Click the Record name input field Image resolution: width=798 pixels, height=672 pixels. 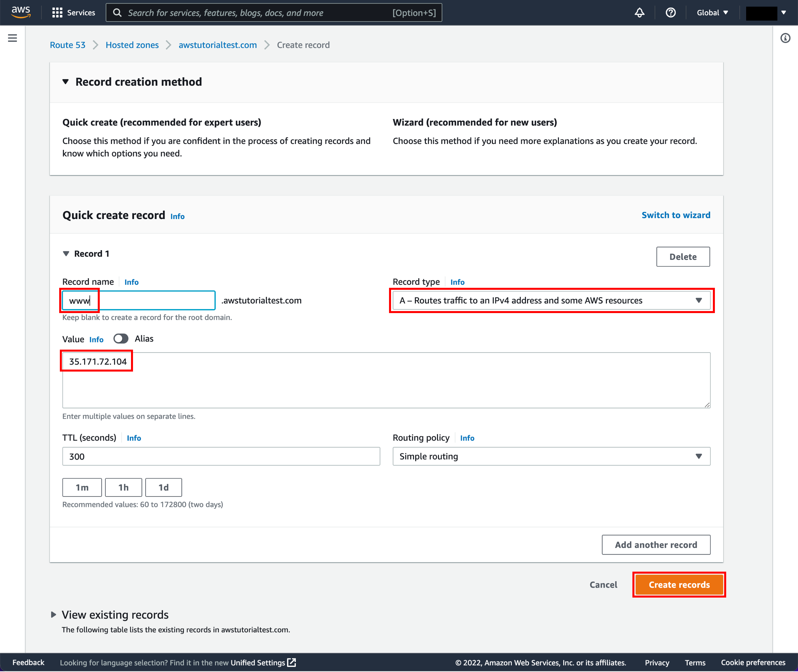(x=139, y=300)
